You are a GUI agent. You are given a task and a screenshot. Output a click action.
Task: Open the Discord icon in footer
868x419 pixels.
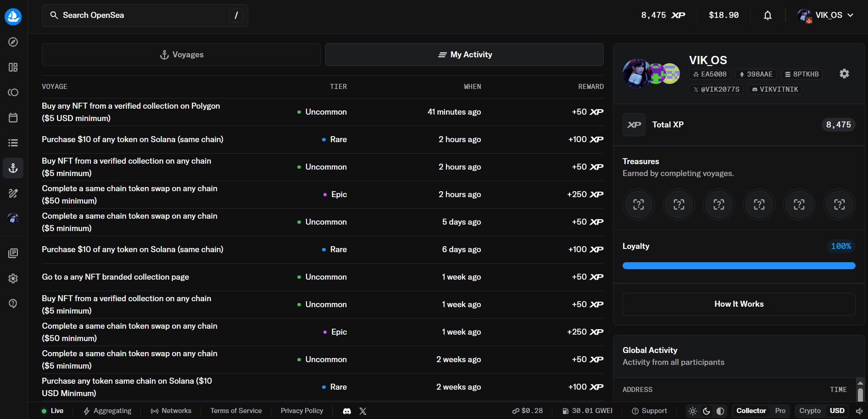[347, 411]
